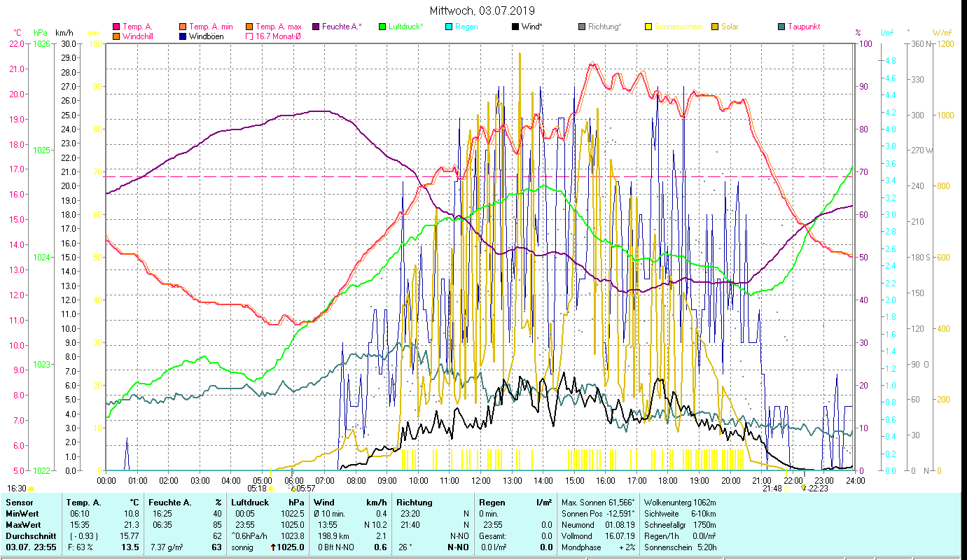Click the Richtung column header in table
967x560 pixels.
(415, 503)
